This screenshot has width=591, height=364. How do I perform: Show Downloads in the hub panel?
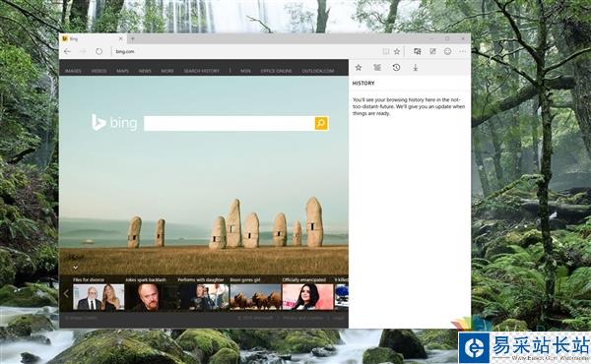click(415, 67)
